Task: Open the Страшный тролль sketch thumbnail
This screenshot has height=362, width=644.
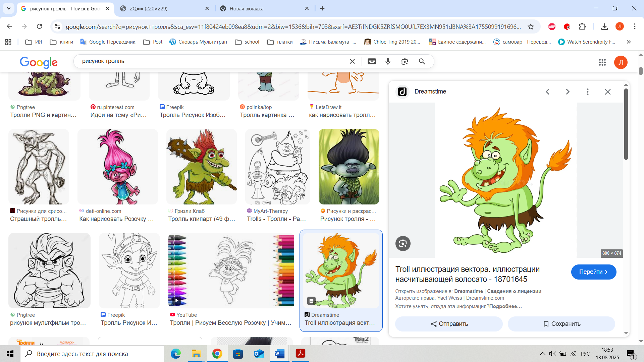Action: point(39,167)
